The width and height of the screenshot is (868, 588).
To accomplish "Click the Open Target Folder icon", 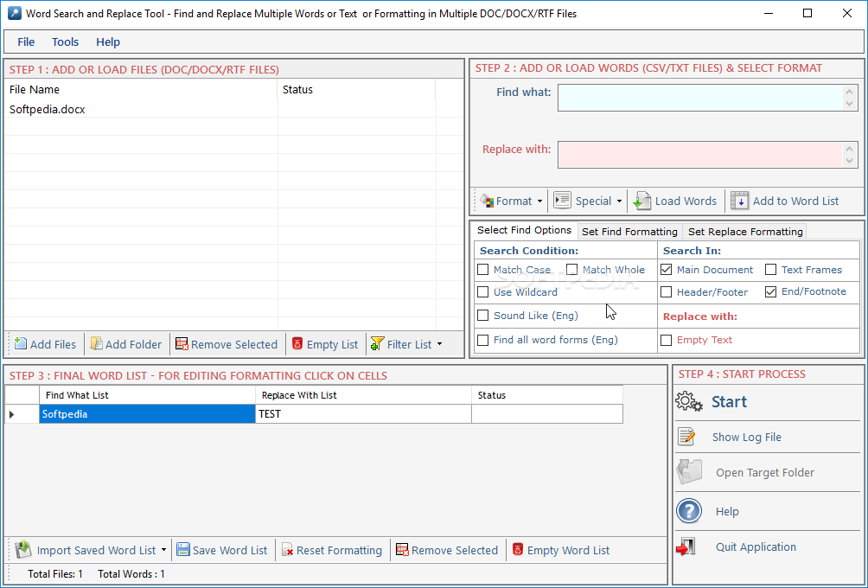I will coord(689,472).
